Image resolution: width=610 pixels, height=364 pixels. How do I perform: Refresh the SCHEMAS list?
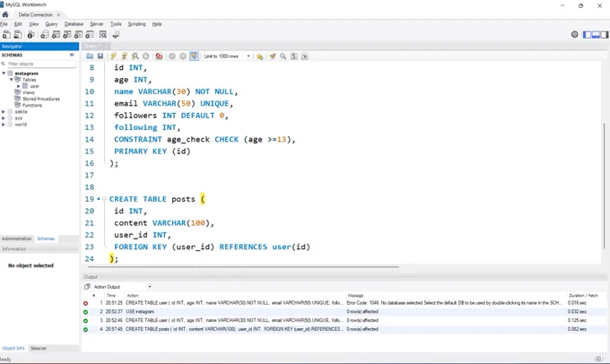point(72,55)
